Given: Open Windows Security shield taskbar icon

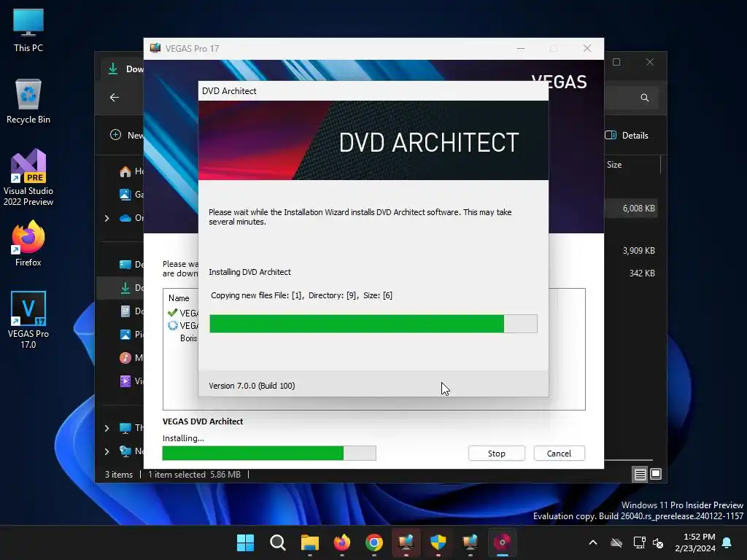Looking at the screenshot, I should [x=438, y=542].
